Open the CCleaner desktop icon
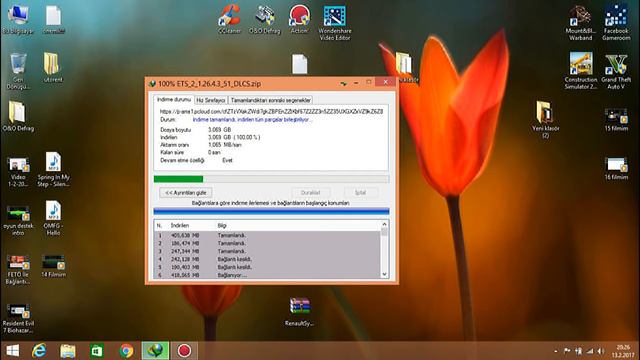Screen dimensions: 640x360 click(x=229, y=19)
